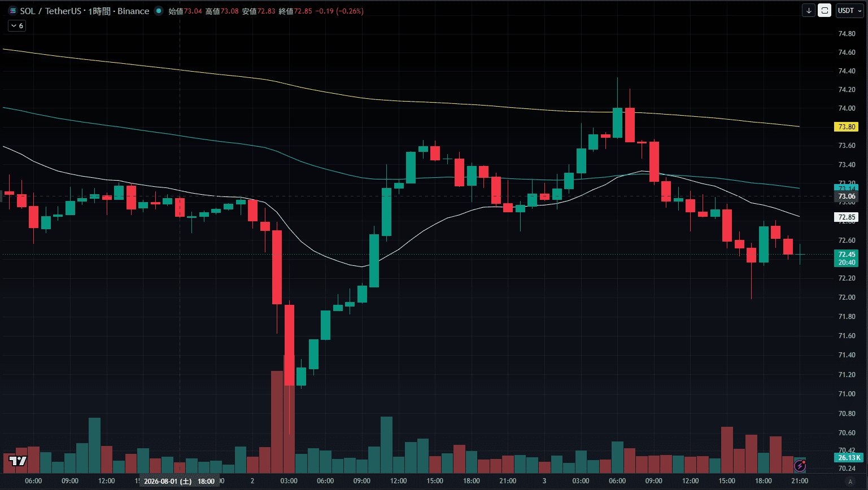Viewport: 868px width, 490px height.
Task: Click the 72.00 price axis label
Action: click(x=847, y=297)
